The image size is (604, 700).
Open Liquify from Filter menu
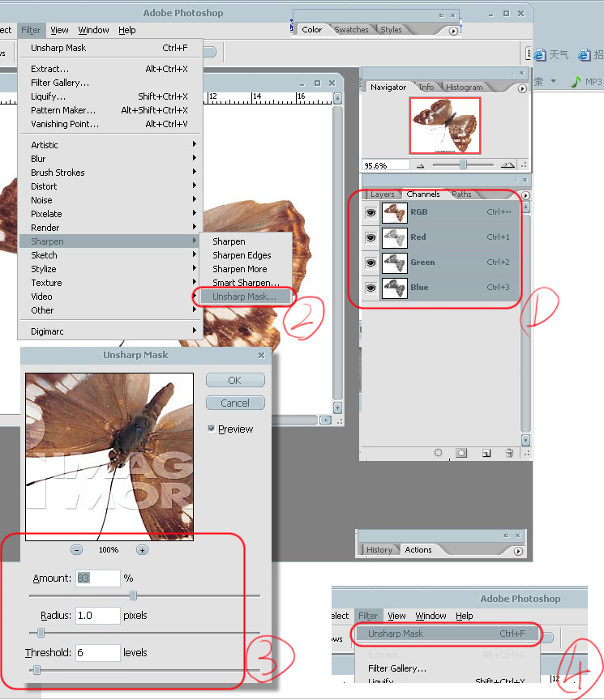click(x=110, y=96)
